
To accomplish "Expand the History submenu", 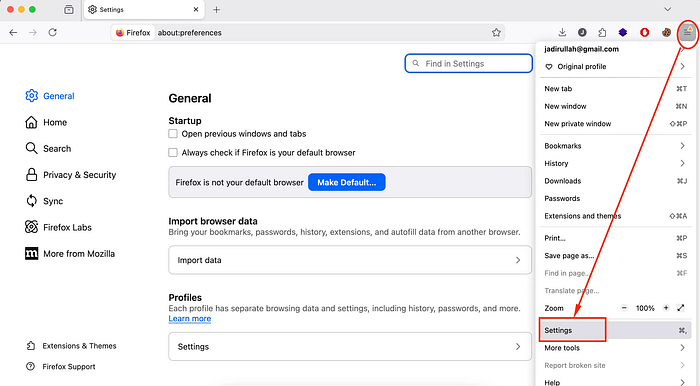I will [616, 163].
